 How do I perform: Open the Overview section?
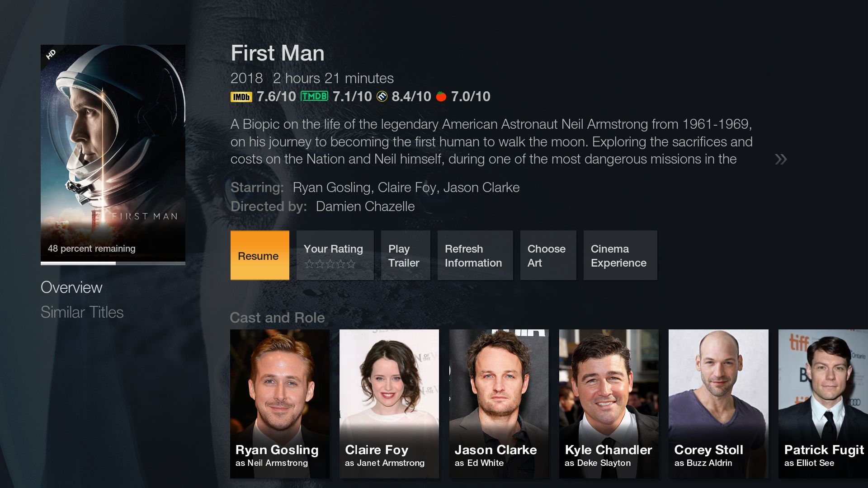pyautogui.click(x=71, y=287)
